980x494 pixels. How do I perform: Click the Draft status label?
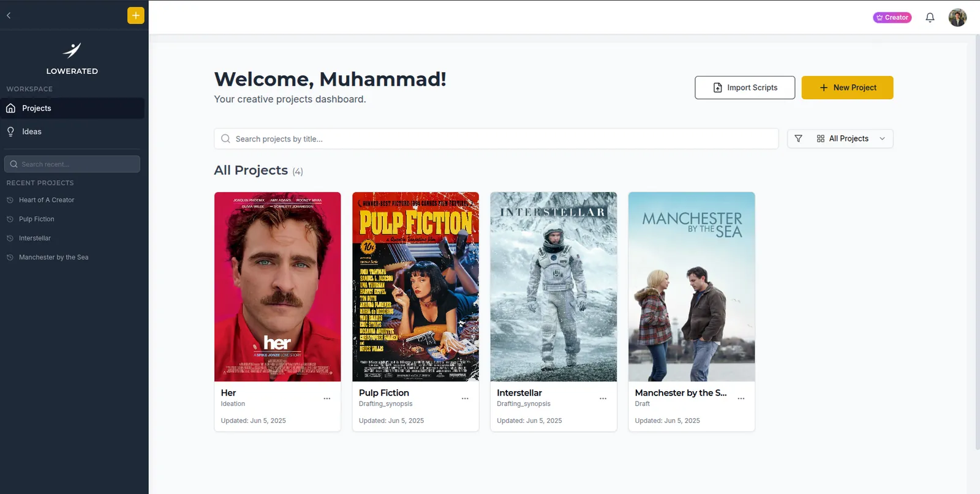[x=643, y=404]
